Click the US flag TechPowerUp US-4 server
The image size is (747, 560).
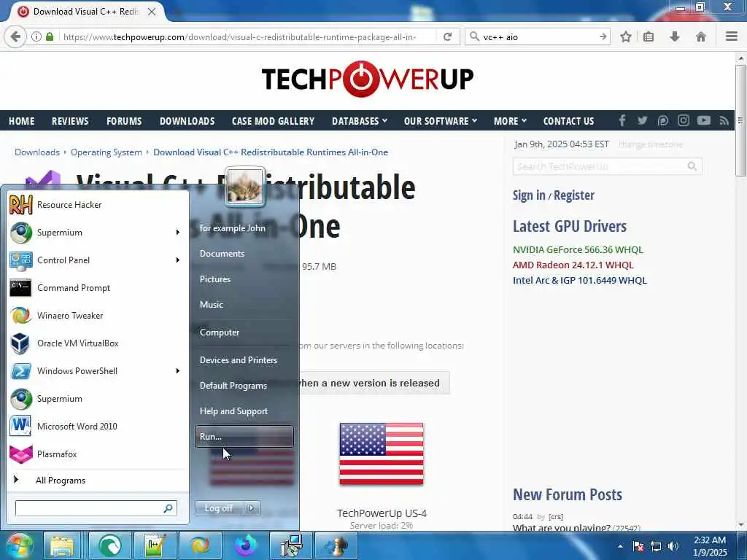pos(381,454)
